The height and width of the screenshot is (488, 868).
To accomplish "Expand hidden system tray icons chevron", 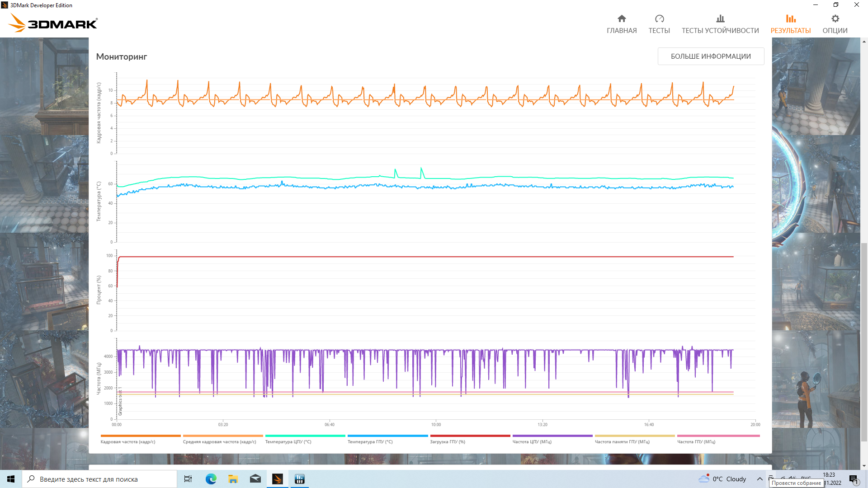I will tap(759, 479).
